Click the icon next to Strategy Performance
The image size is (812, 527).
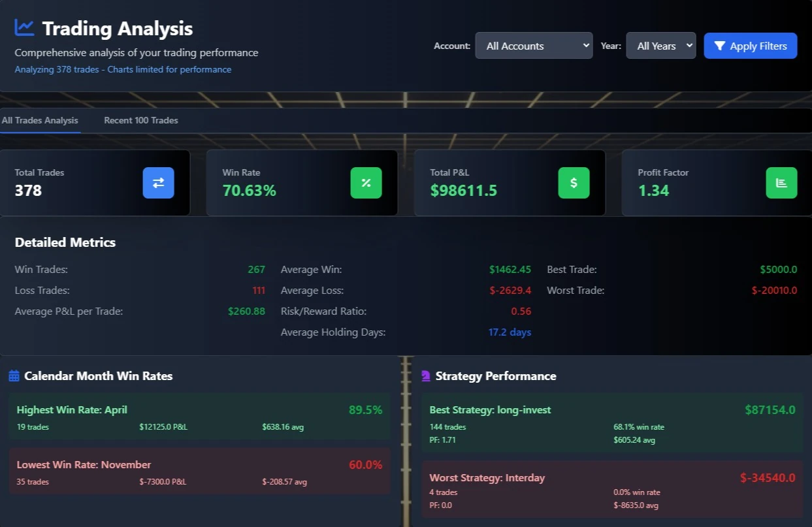coord(425,375)
